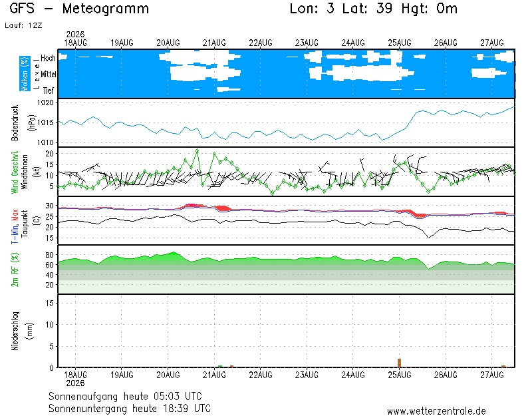Click the top axis date '21AUG'
532x416 pixels.
coord(214,43)
